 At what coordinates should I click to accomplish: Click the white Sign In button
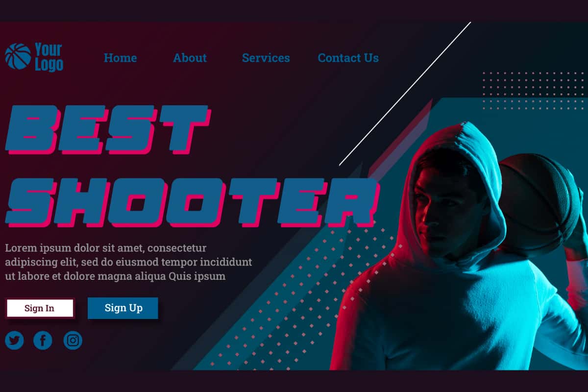click(40, 308)
